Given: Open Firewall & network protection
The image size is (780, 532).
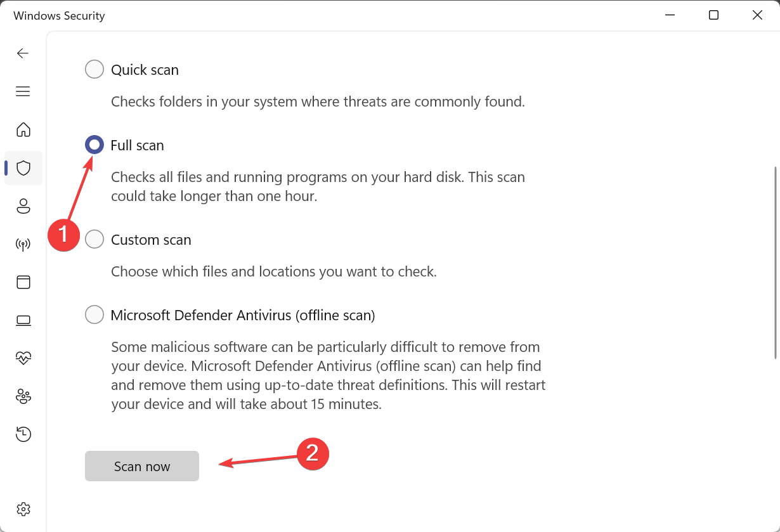Looking at the screenshot, I should coord(23,244).
